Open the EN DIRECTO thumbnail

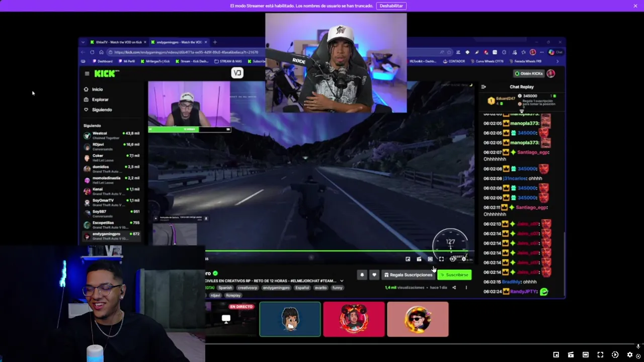pos(231,319)
